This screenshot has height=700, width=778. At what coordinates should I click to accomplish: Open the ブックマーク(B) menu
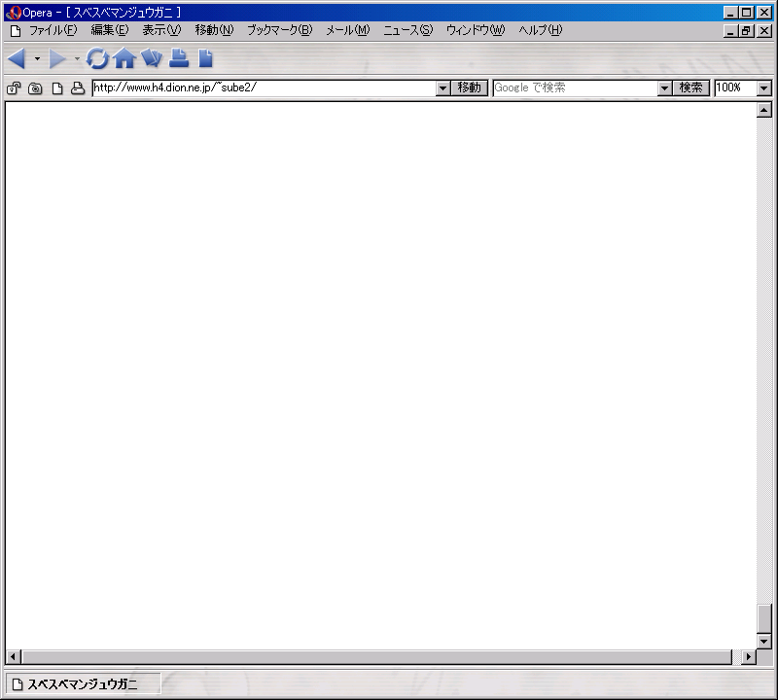pyautogui.click(x=280, y=30)
